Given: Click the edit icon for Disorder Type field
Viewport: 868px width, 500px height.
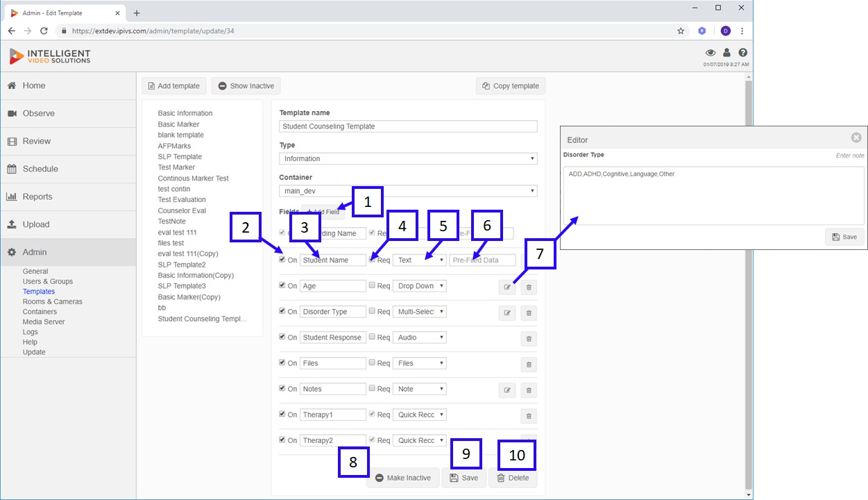Looking at the screenshot, I should pos(507,313).
